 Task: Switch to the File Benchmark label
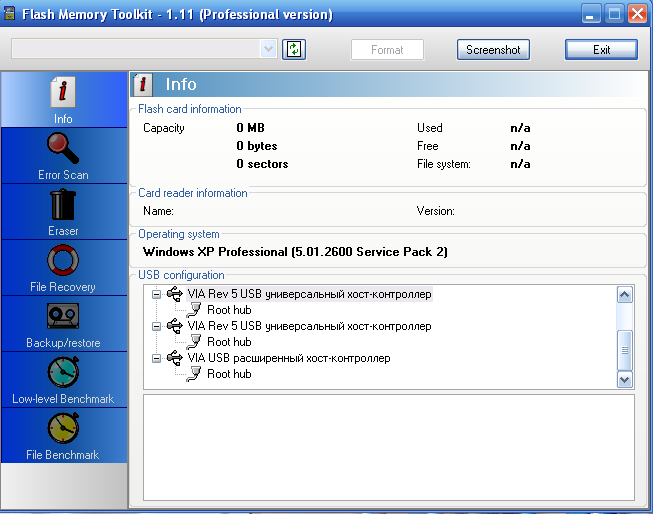pos(63,454)
